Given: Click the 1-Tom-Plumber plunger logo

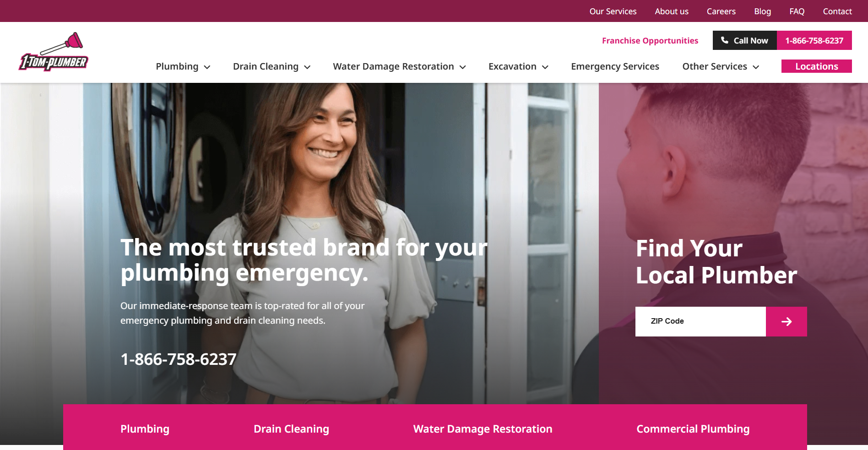Looking at the screenshot, I should (x=53, y=51).
